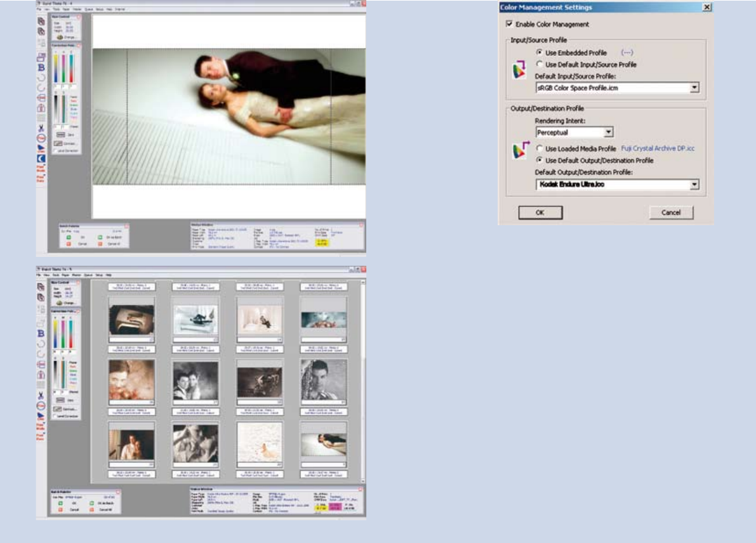Open the Rendering Intent Perceptual dropdown
Image resolution: width=756 pixels, height=543 pixels.
[609, 132]
